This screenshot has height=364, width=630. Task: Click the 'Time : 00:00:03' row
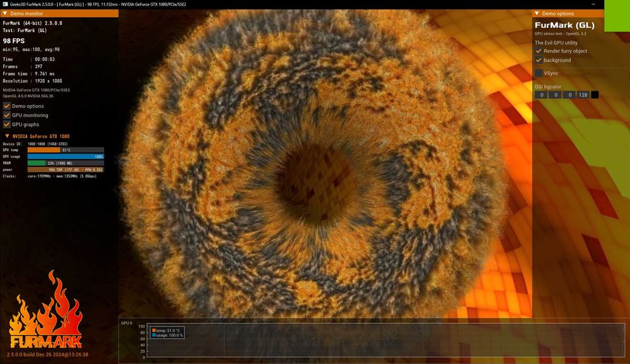click(x=28, y=59)
